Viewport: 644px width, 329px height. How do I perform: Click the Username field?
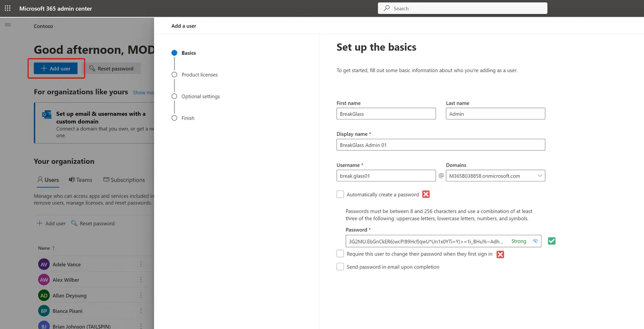coord(386,176)
